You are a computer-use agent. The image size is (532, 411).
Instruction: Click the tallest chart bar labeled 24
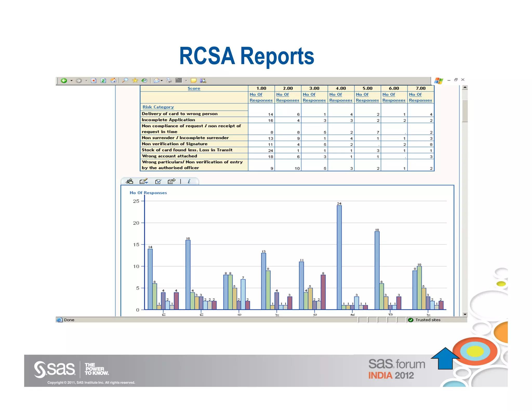pos(339,257)
